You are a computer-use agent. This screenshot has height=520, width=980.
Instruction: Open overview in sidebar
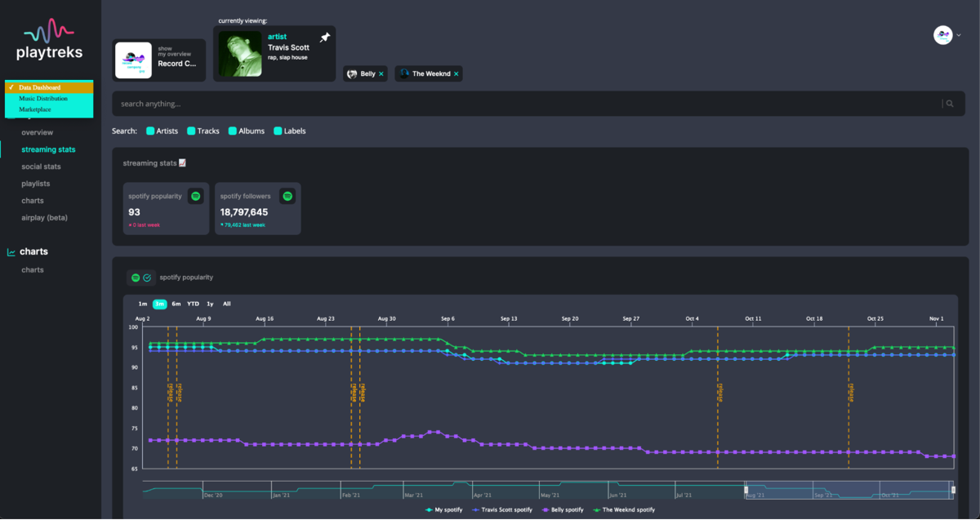coord(38,132)
